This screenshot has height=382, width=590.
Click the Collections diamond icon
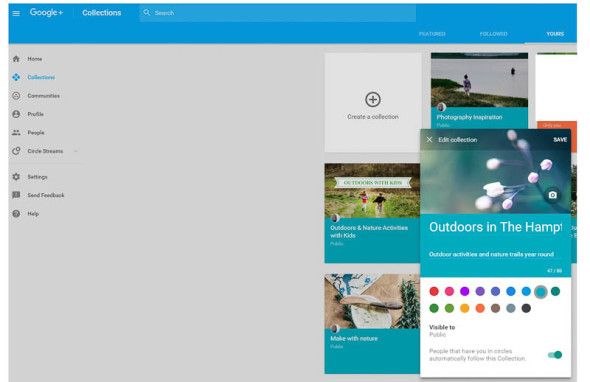[x=16, y=77]
